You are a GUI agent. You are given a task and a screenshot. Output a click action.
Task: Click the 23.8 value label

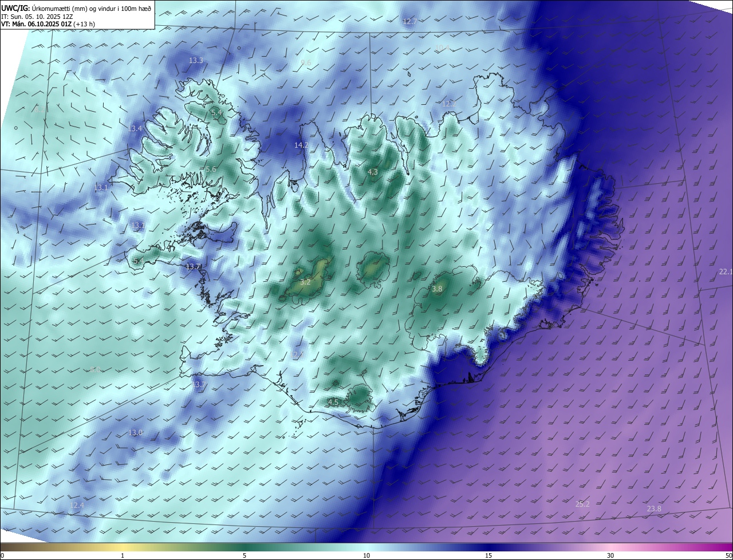coord(654,508)
